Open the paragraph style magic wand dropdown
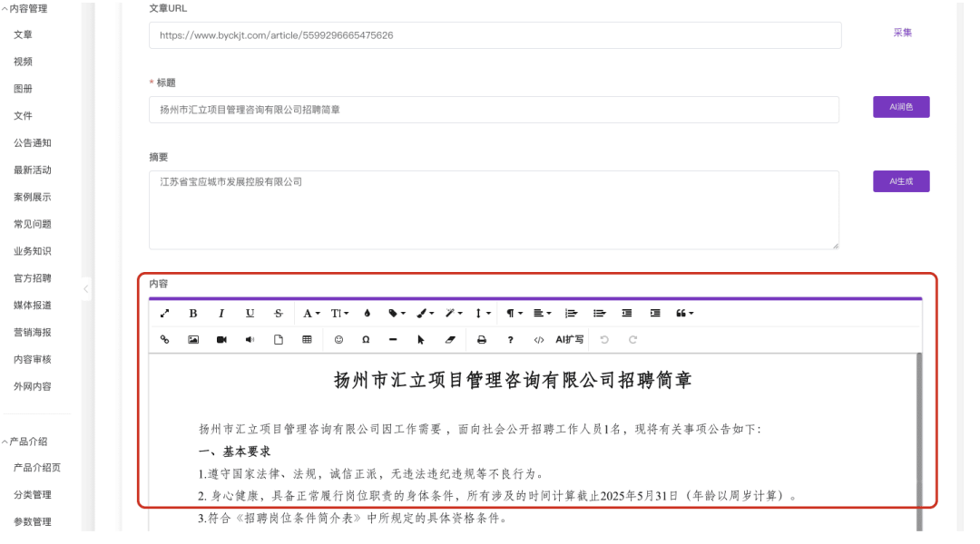Viewport: 980px width, 544px height. coord(454,314)
